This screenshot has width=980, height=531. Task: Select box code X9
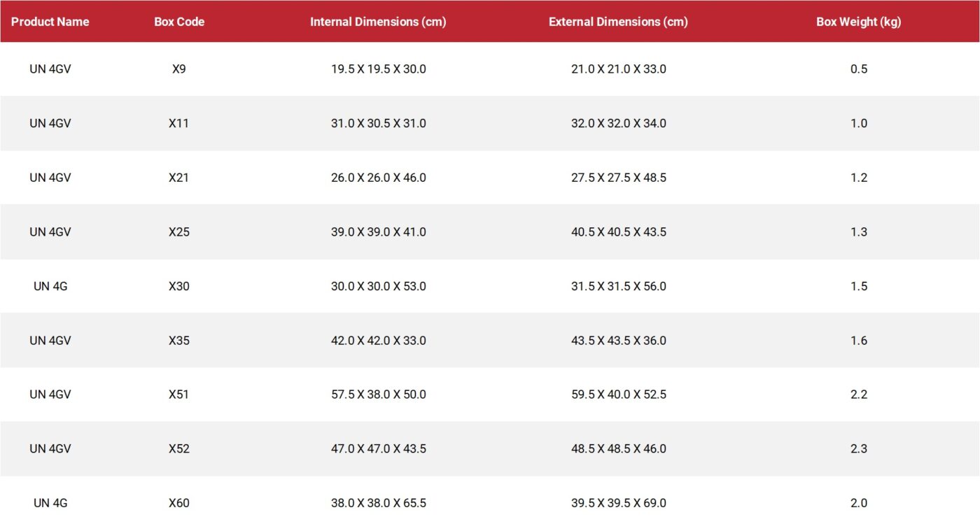coord(179,69)
